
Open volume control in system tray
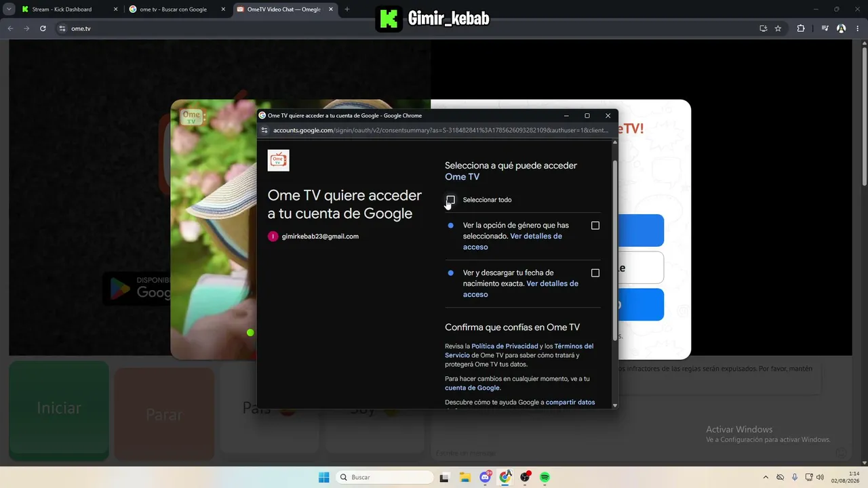tap(820, 477)
